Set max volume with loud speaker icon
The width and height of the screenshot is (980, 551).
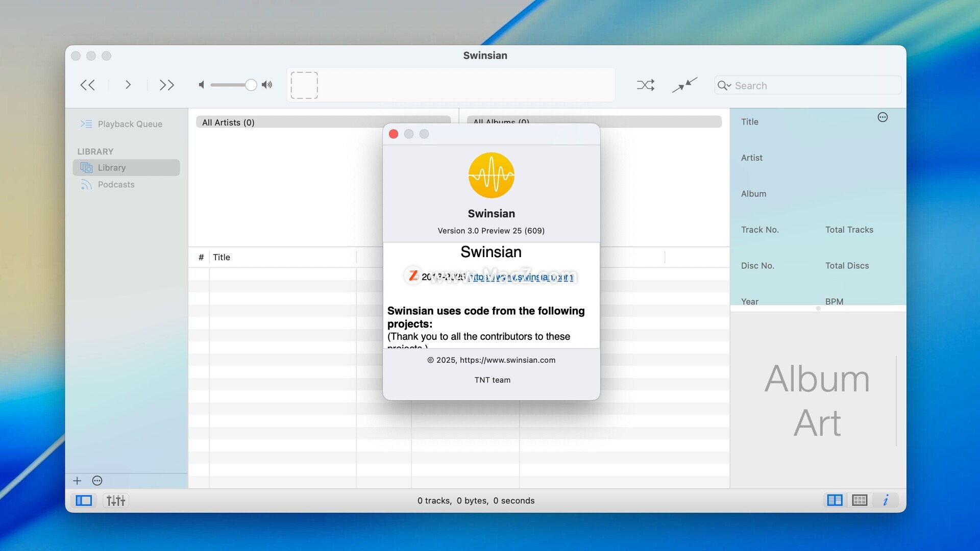click(x=267, y=85)
